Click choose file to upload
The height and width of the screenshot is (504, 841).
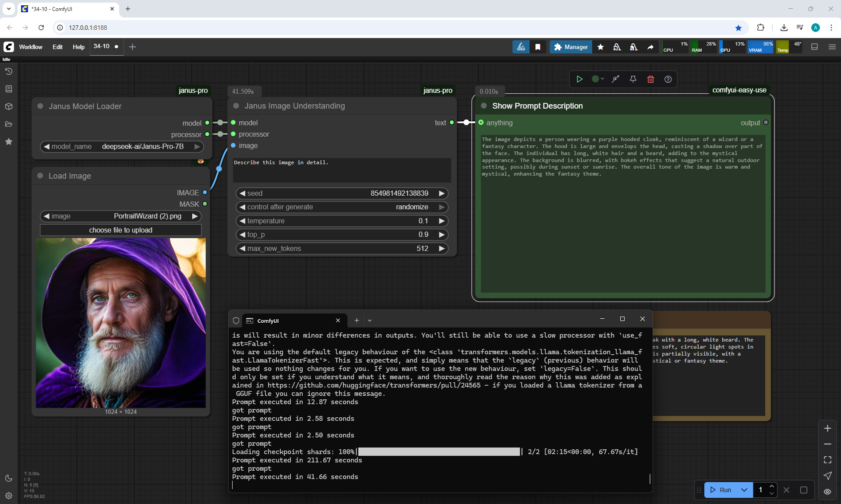[120, 230]
